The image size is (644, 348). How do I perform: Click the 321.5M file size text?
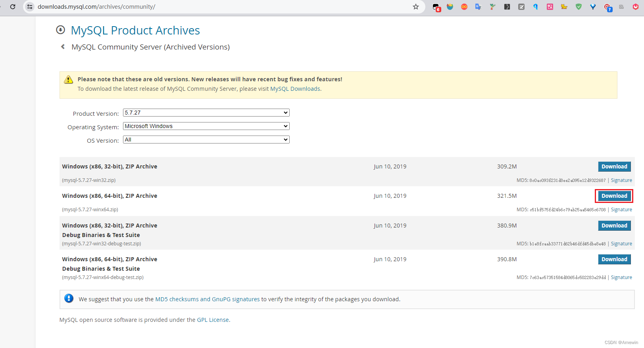[507, 196]
